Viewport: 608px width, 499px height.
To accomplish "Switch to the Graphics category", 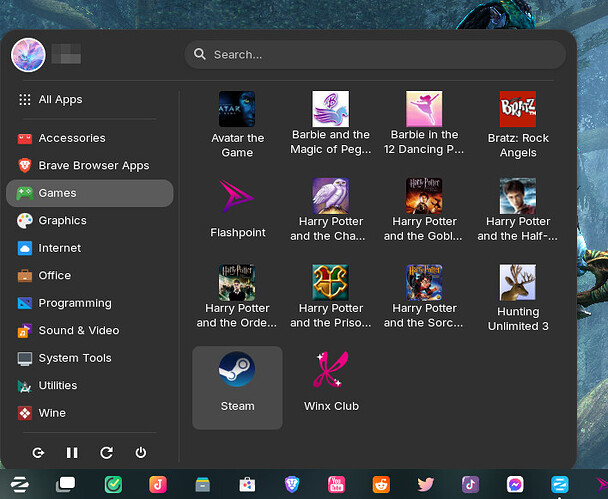I will tap(90, 221).
